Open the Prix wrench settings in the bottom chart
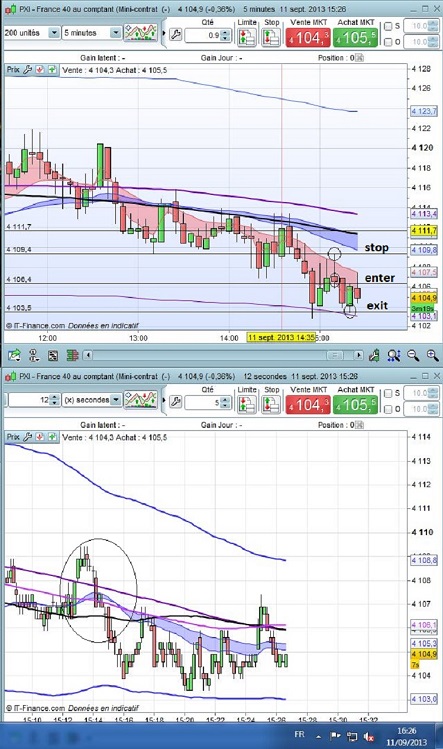This screenshot has height=749, width=443. (28, 437)
